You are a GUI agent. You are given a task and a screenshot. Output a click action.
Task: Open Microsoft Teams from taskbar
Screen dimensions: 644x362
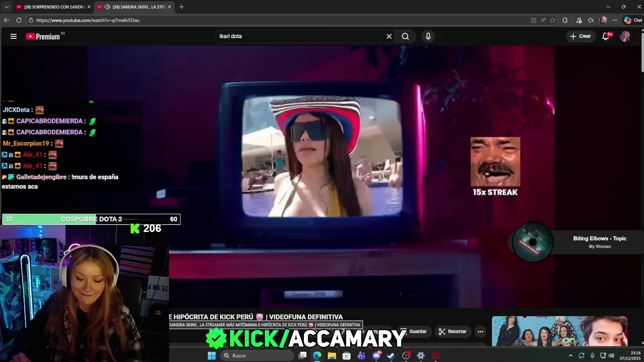point(361,355)
